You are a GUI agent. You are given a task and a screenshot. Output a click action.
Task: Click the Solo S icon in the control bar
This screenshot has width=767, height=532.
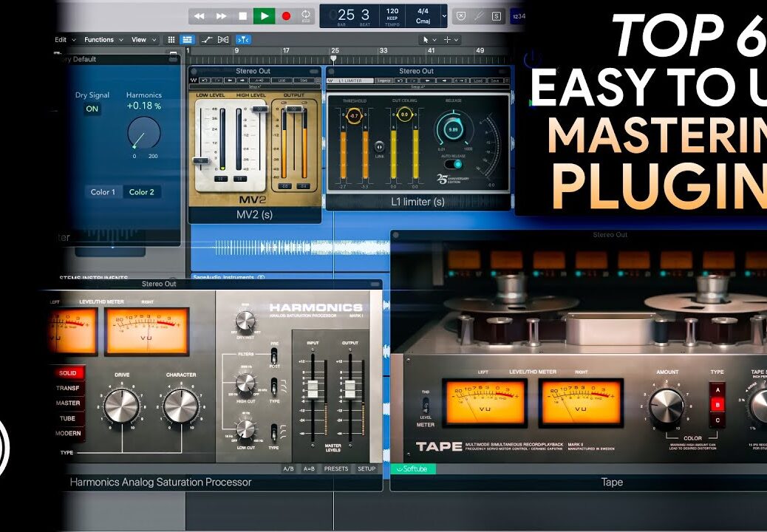point(497,16)
